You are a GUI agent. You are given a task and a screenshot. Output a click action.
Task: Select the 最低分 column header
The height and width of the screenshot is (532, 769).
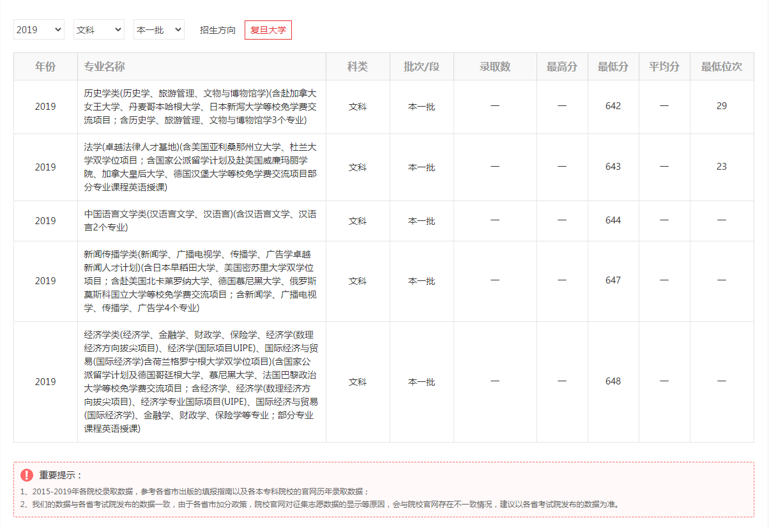[x=613, y=66]
